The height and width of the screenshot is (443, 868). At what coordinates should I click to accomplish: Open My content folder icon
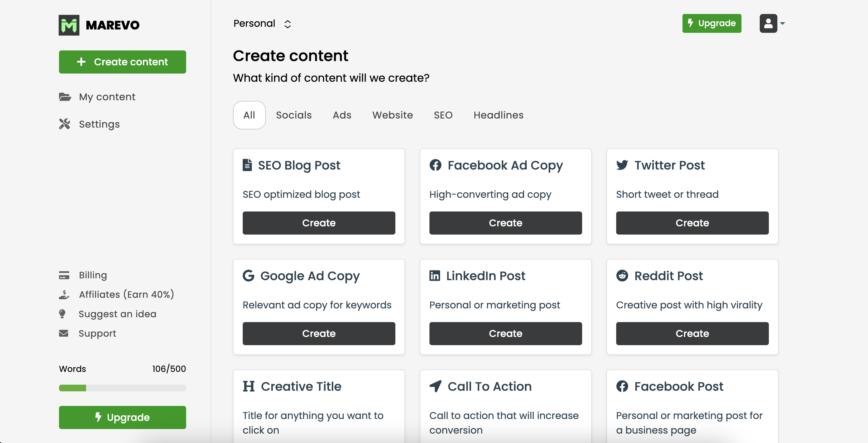pos(65,97)
